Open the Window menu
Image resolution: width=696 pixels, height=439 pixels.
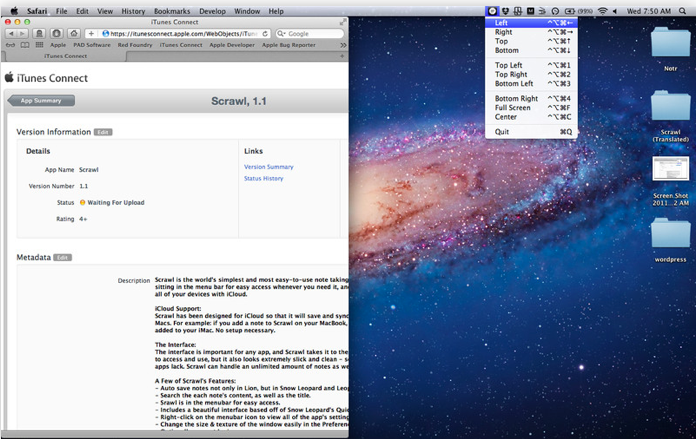(x=247, y=11)
